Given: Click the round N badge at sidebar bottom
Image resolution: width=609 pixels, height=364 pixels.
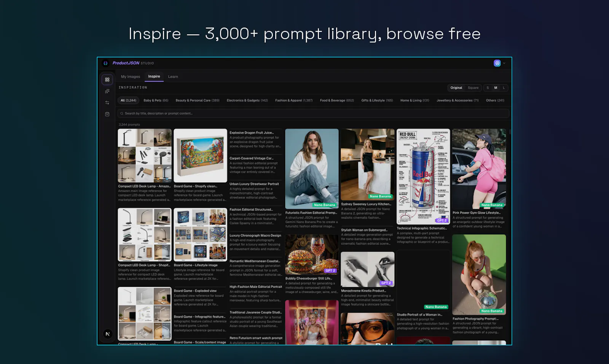Looking at the screenshot, I should [108, 334].
